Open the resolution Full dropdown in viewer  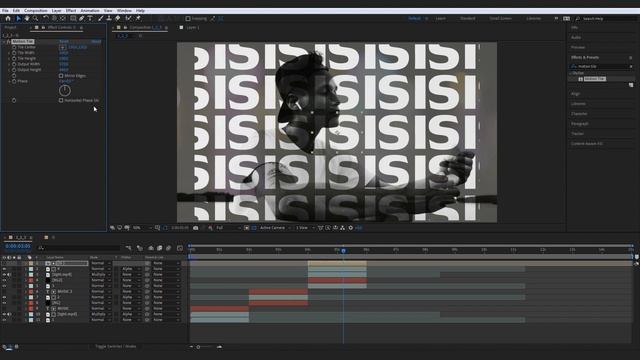coord(228,228)
